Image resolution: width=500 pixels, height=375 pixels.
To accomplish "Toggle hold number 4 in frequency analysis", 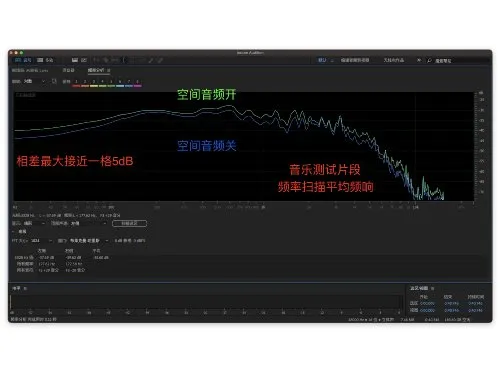I will point(102,82).
